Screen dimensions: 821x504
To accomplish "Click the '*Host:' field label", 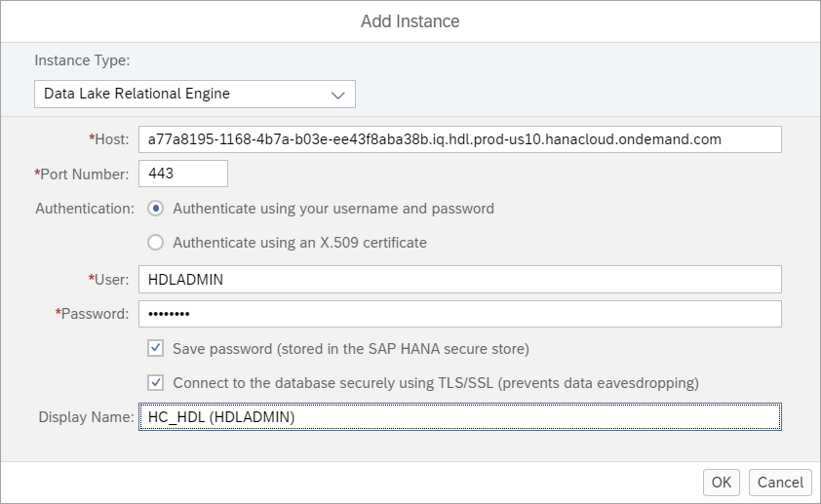I will pos(109,139).
